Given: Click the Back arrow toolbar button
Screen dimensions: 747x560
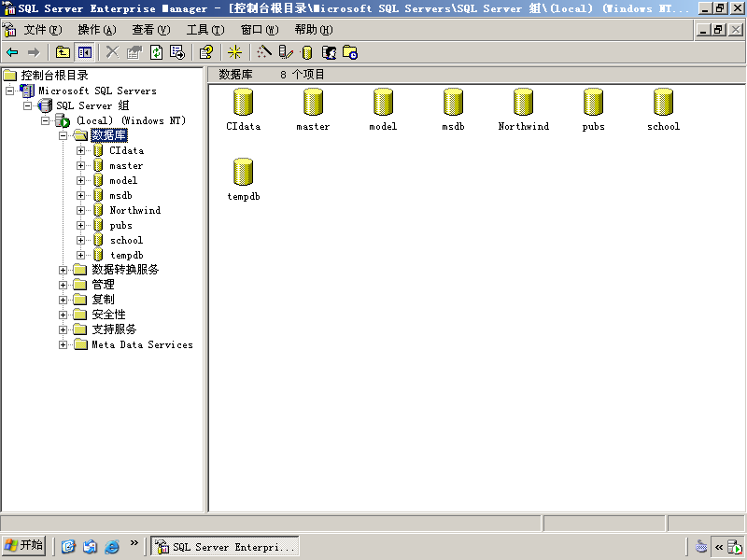Looking at the screenshot, I should 12,52.
